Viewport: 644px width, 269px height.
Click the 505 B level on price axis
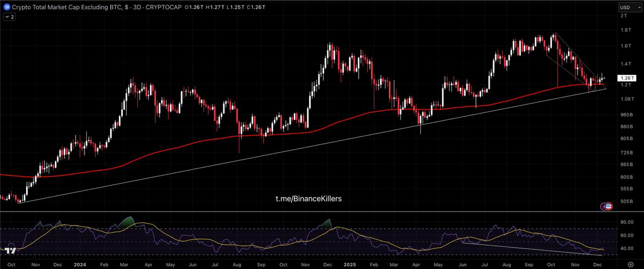tap(627, 202)
